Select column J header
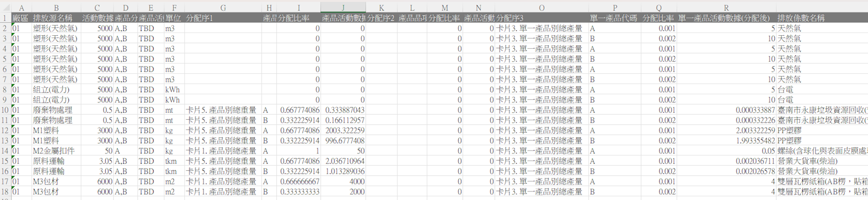Screen dimensions: 868x200 click(x=343, y=8)
